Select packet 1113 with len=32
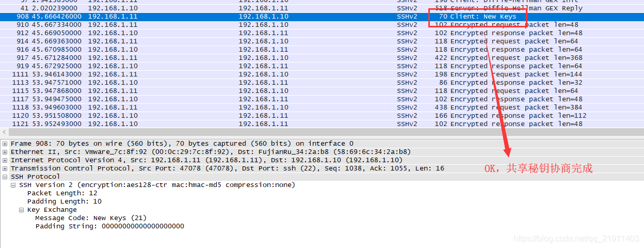Screen dimensions: 644x248 (322, 83)
